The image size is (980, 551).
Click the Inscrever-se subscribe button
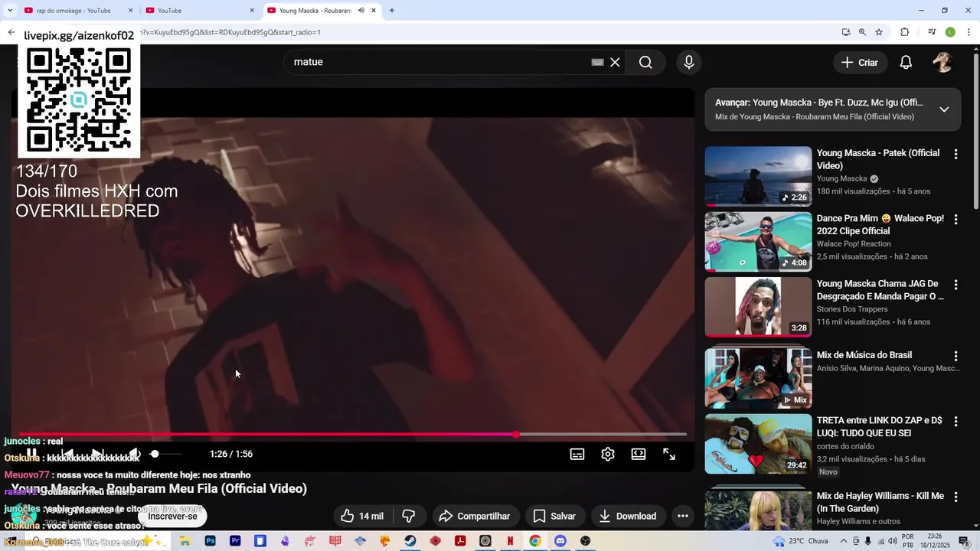pos(172,516)
